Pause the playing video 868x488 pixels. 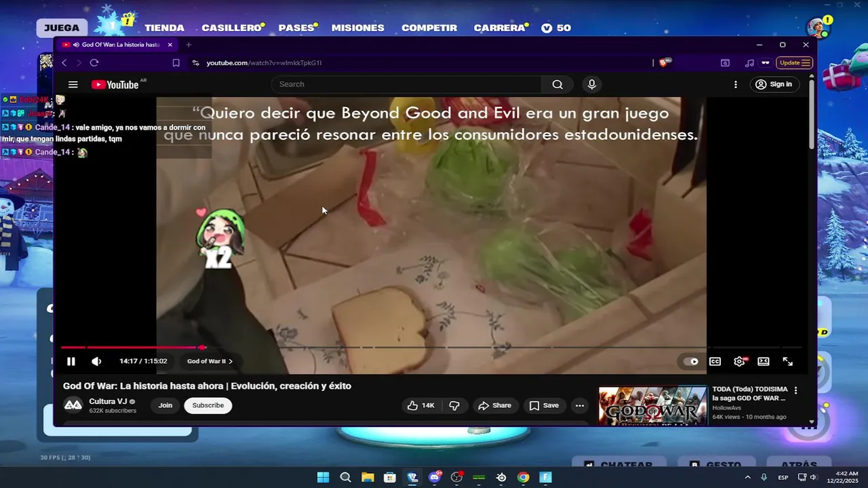point(71,361)
